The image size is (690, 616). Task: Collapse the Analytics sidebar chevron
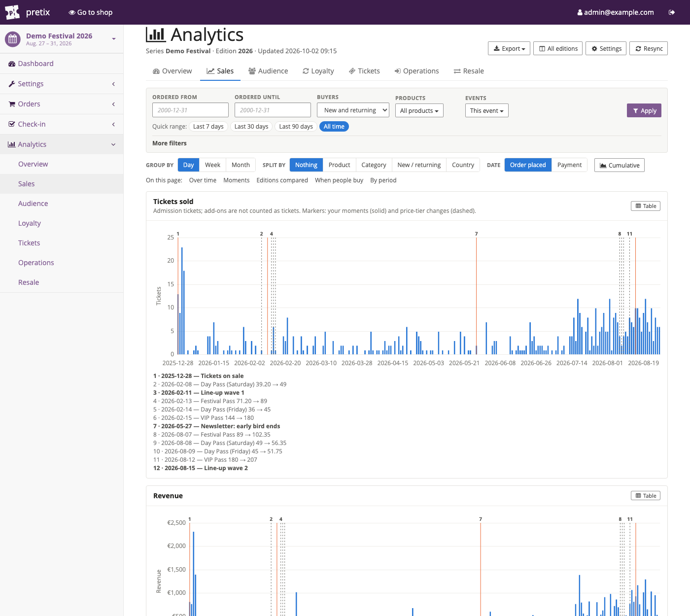coord(113,144)
